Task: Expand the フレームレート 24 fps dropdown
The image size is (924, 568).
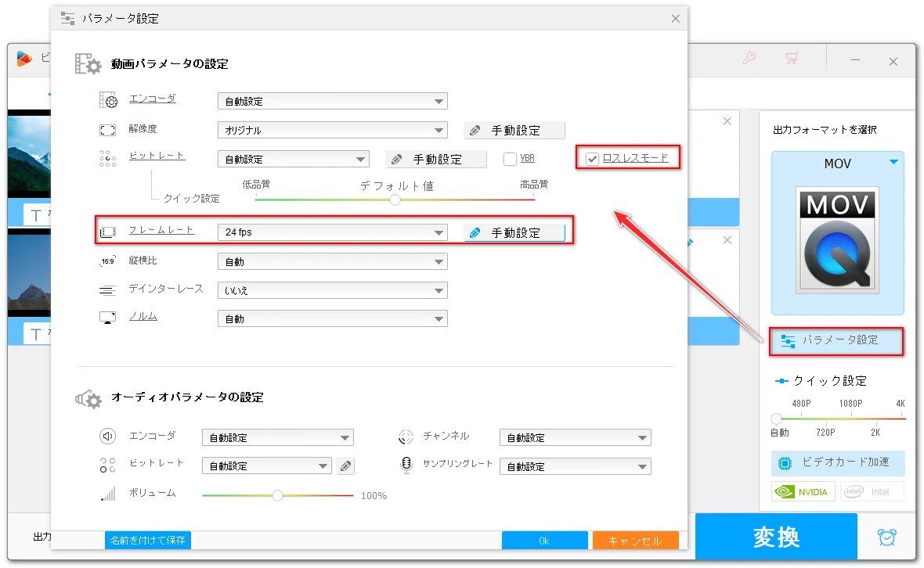Action: pyautogui.click(x=332, y=232)
